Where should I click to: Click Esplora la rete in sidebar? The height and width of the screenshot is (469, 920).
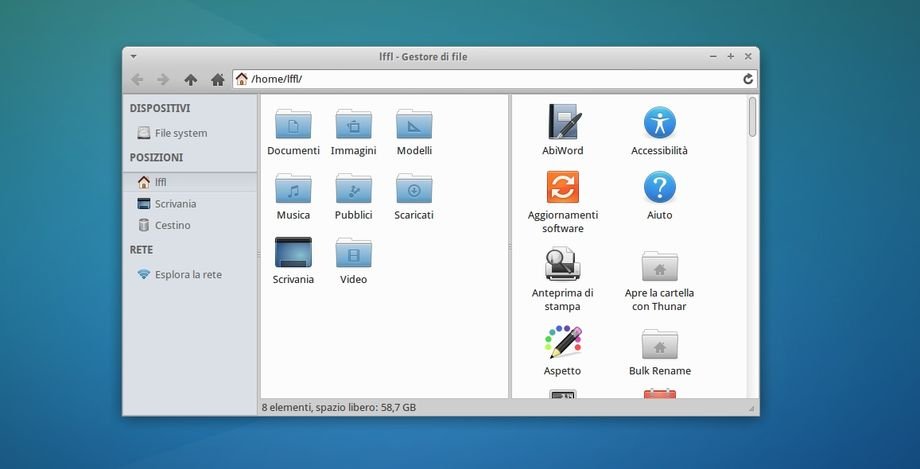click(x=187, y=274)
